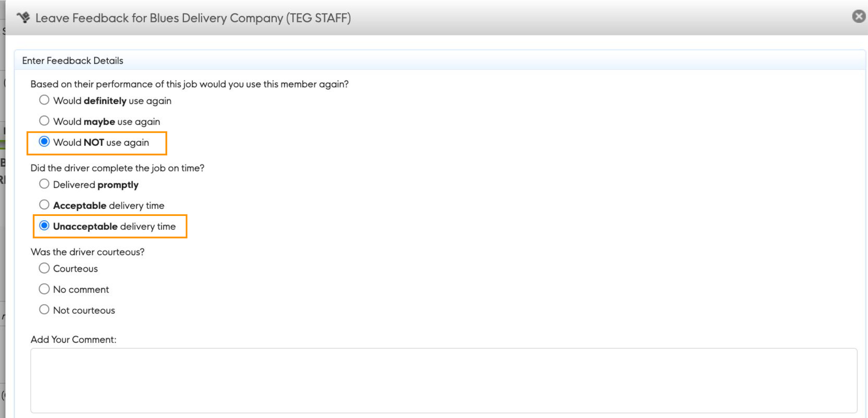This screenshot has width=868, height=418.
Task: Mark the driver as "Not courteous"
Action: pos(44,310)
